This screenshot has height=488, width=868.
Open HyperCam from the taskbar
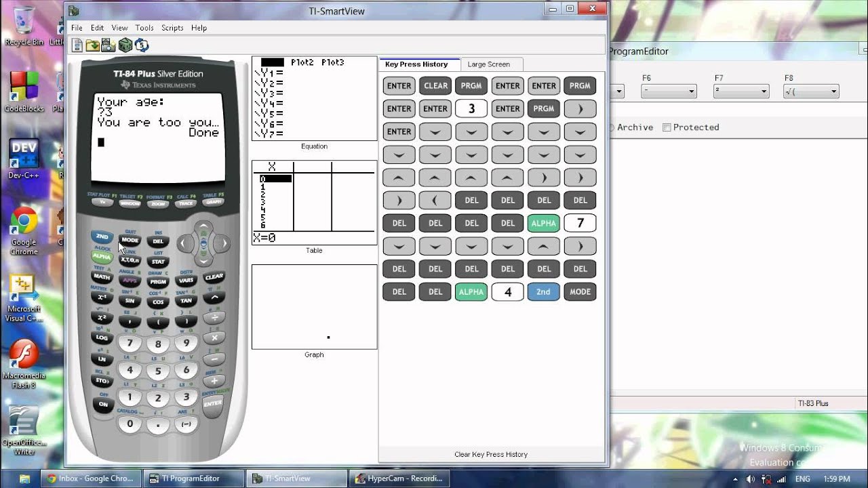pyautogui.click(x=399, y=479)
